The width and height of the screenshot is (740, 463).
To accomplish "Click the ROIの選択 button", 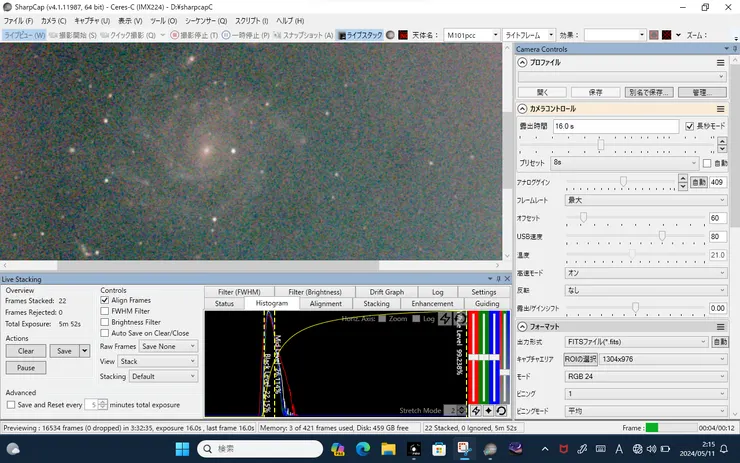I will [580, 359].
